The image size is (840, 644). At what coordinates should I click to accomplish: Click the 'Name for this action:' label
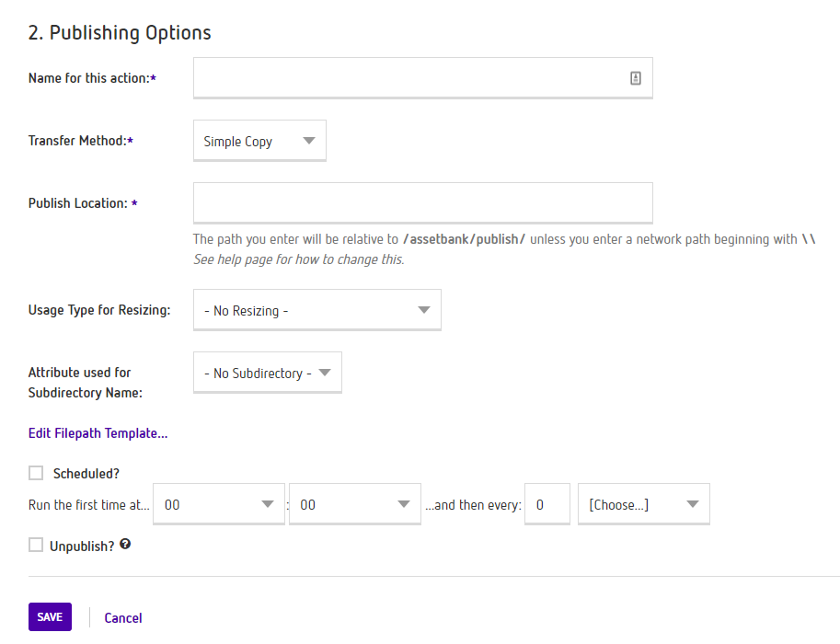[92, 78]
